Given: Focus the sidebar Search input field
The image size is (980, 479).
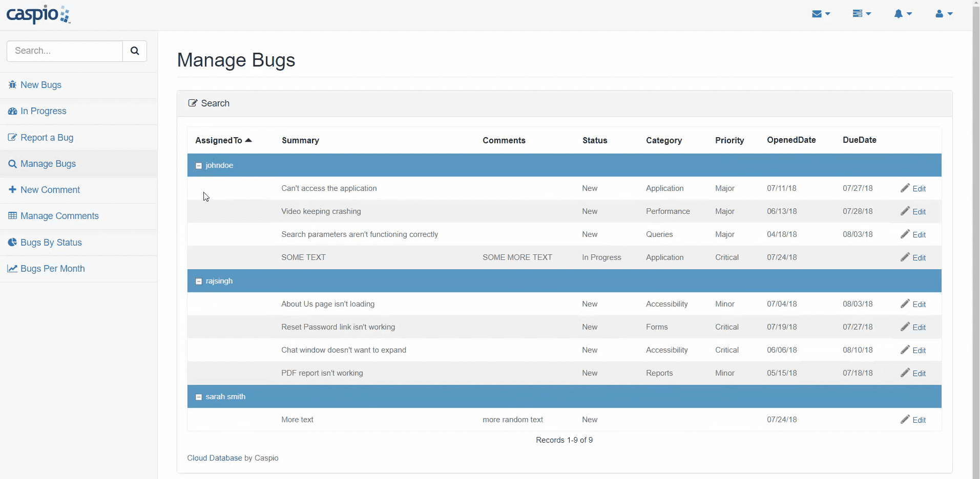Looking at the screenshot, I should pyautogui.click(x=65, y=51).
